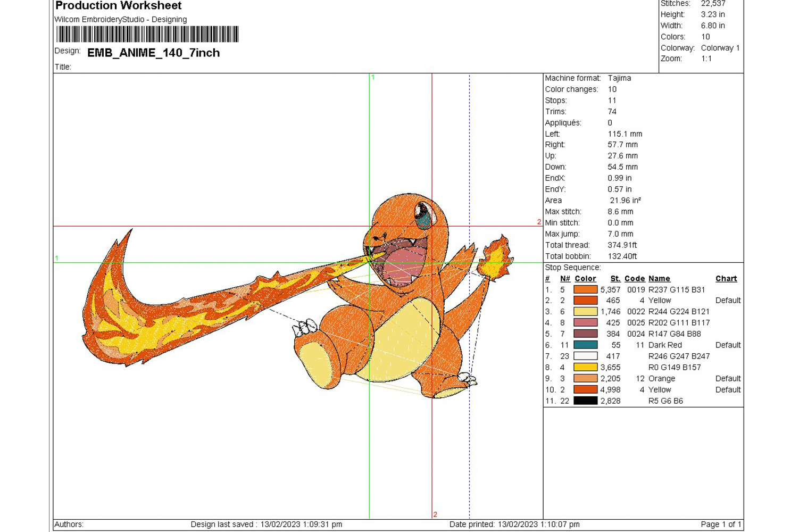Screen dimensions: 799x532
Task: Click the Code column header
Action: (x=634, y=278)
